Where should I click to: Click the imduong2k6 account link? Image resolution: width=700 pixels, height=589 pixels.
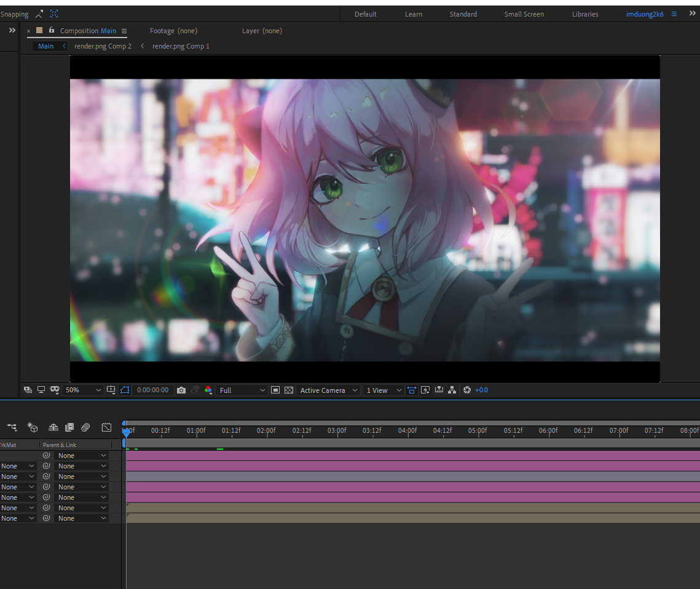click(x=643, y=14)
